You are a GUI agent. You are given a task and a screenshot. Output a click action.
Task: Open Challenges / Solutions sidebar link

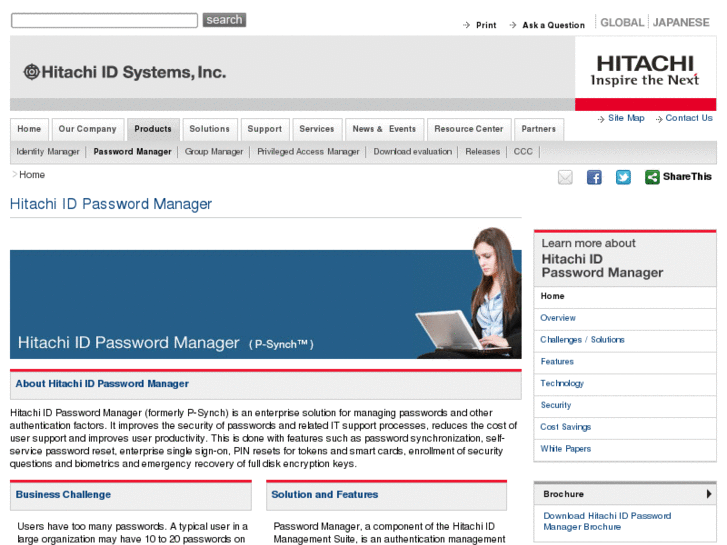625,340
